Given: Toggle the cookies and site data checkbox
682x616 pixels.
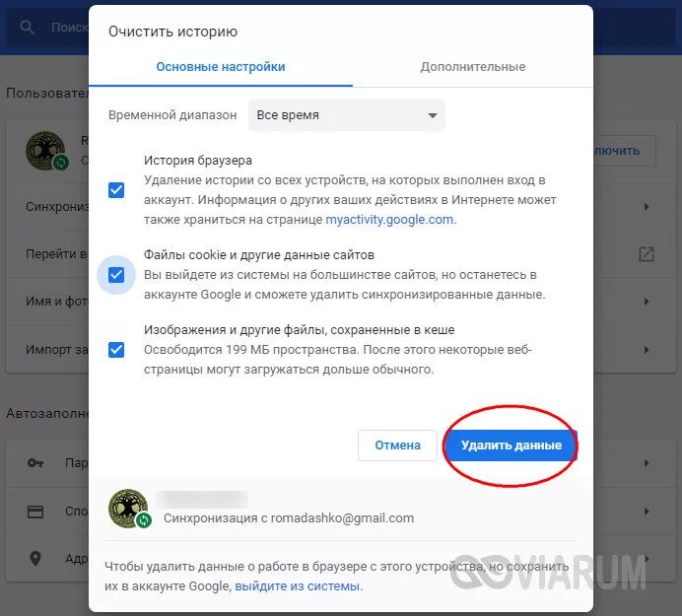Looking at the screenshot, I should (116, 275).
